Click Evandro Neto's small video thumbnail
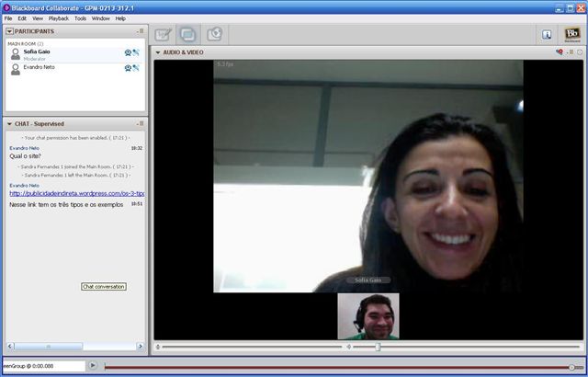 [x=368, y=316]
